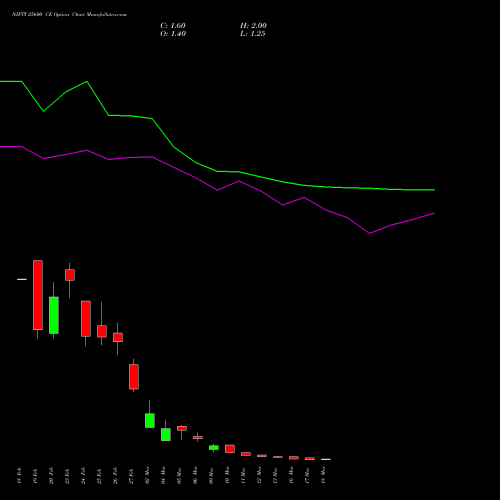Select the 24 Feb date label
This screenshot has width=500, height=500.
click(x=83, y=476)
